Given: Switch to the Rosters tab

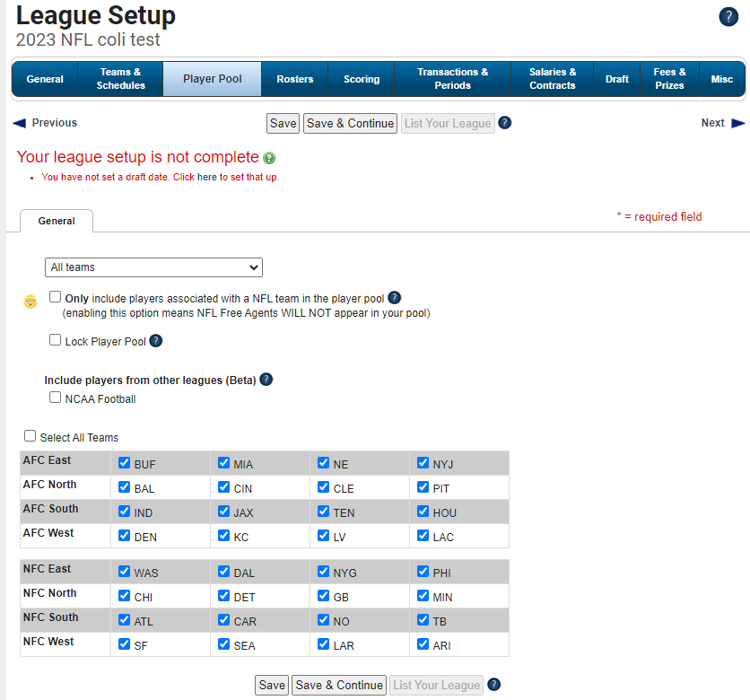Looking at the screenshot, I should (x=294, y=79).
